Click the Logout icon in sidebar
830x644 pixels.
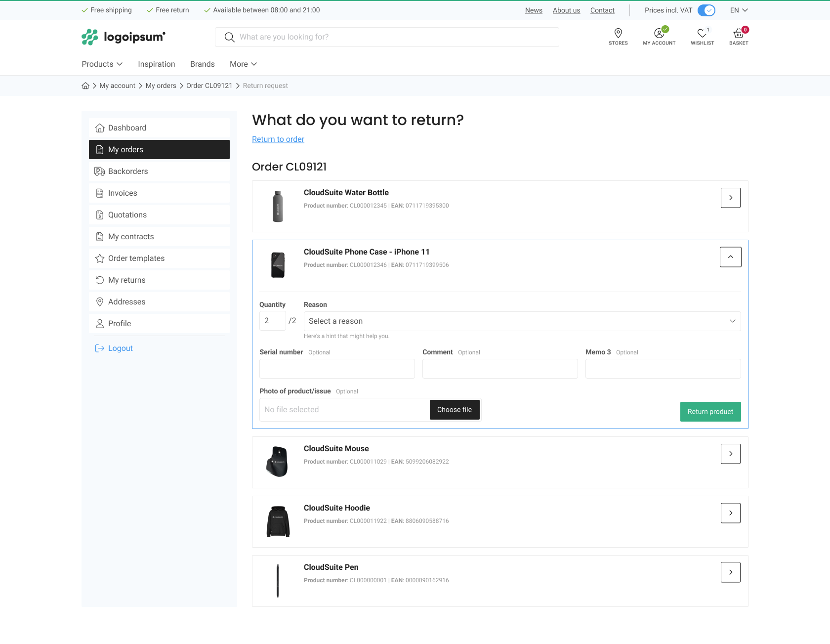coord(100,348)
